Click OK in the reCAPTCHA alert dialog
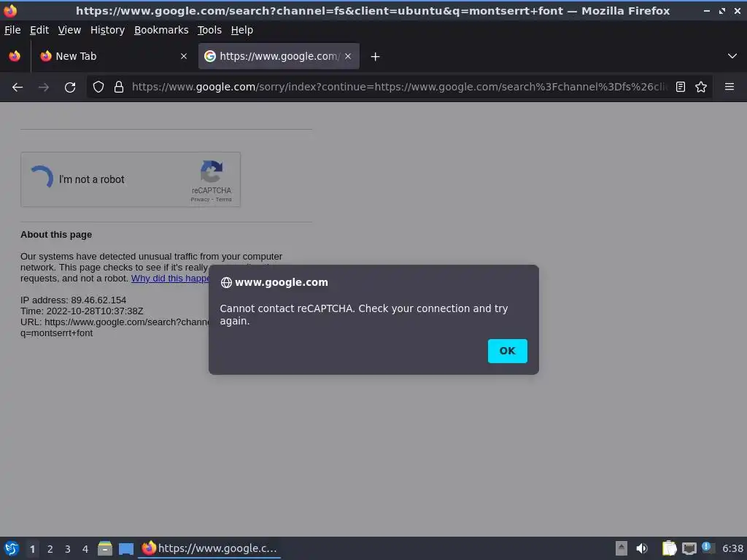The width and height of the screenshot is (747, 560). (507, 351)
